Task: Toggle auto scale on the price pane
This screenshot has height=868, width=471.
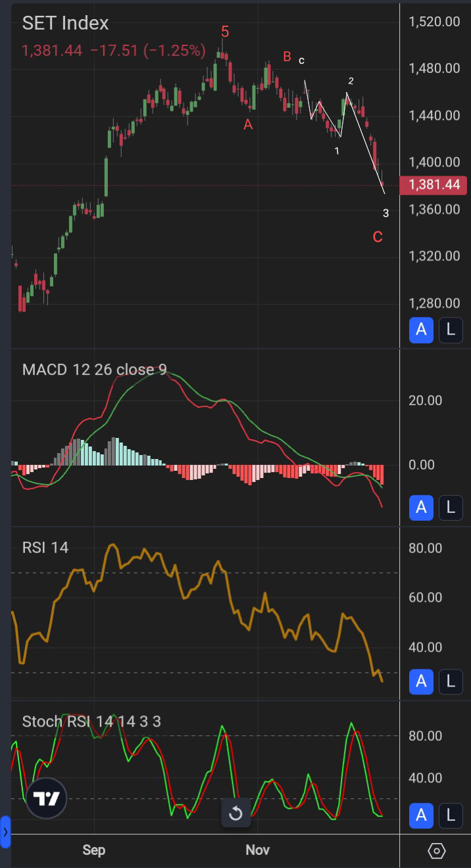Action: [422, 329]
